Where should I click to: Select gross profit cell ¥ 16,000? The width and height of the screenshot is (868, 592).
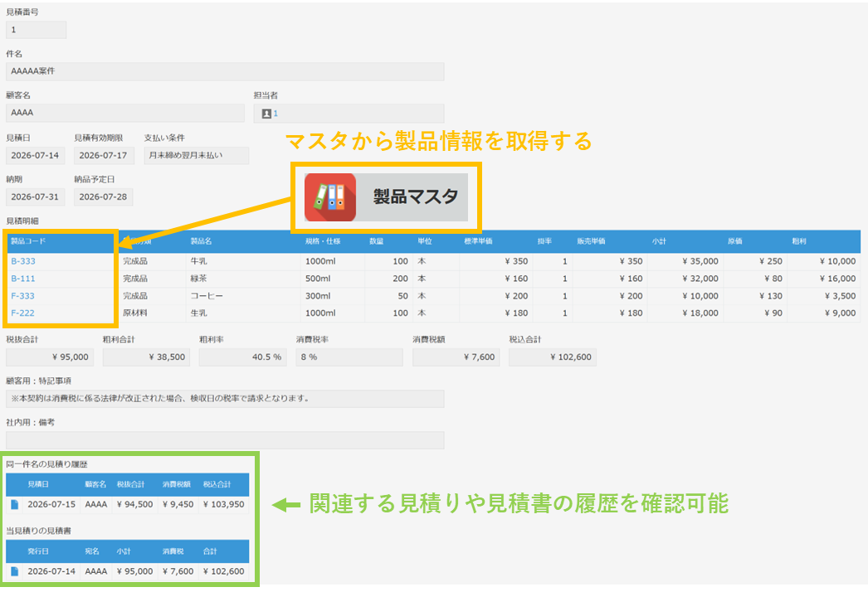tap(824, 279)
